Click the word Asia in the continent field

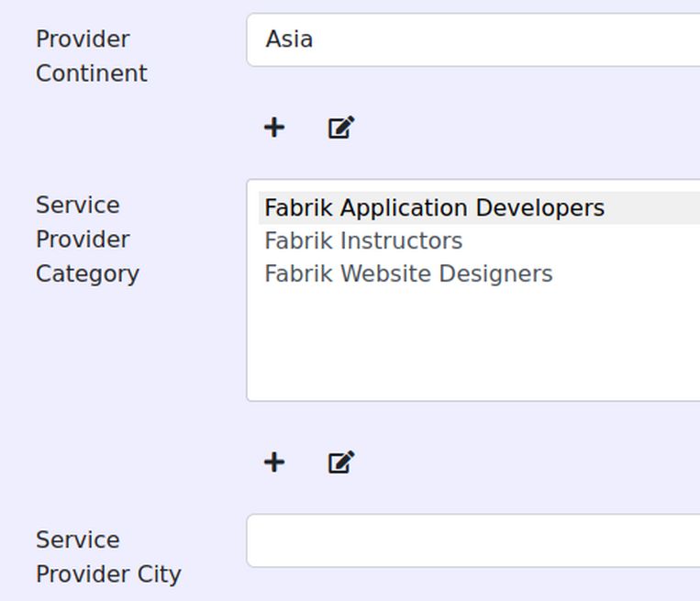(x=289, y=39)
